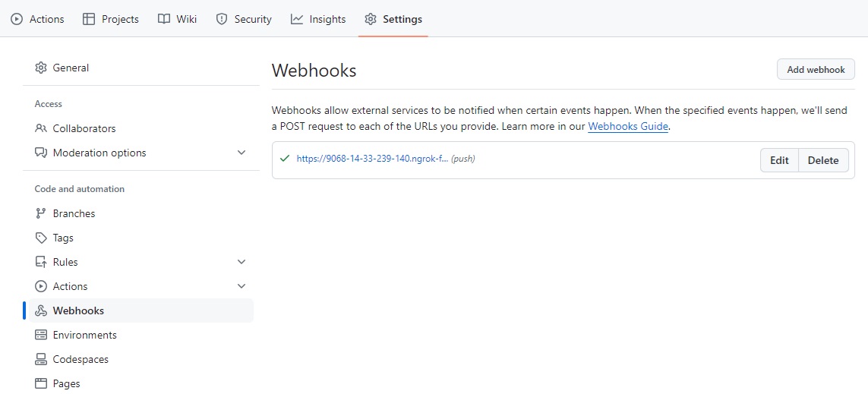
Task: Click the General gear icon in sidebar
Action: [x=41, y=68]
